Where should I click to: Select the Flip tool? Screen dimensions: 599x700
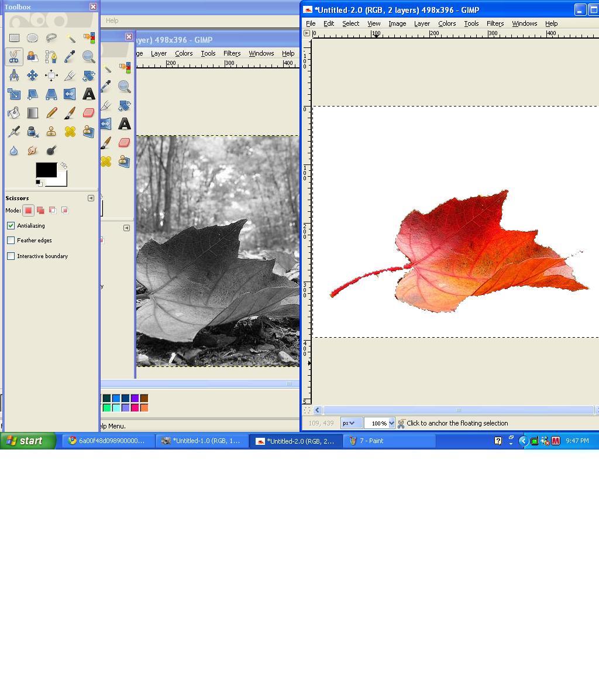click(70, 94)
